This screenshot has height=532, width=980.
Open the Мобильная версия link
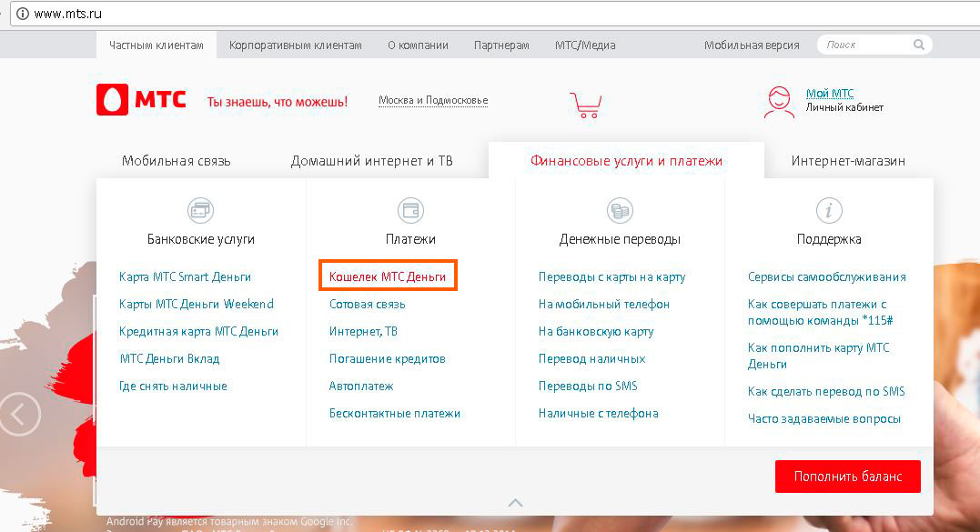(752, 45)
